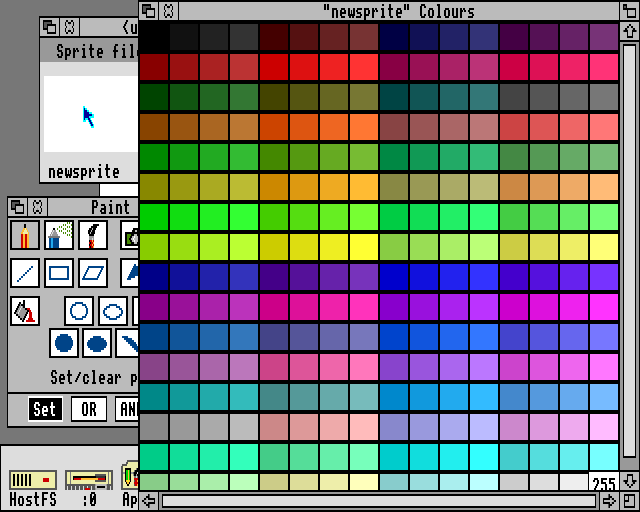Click the Paint tools window title bar

(x=94, y=207)
